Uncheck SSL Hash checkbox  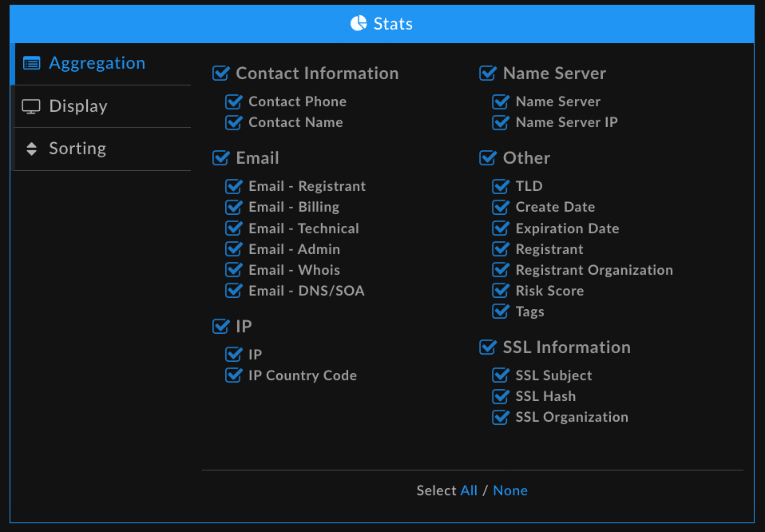(x=501, y=396)
